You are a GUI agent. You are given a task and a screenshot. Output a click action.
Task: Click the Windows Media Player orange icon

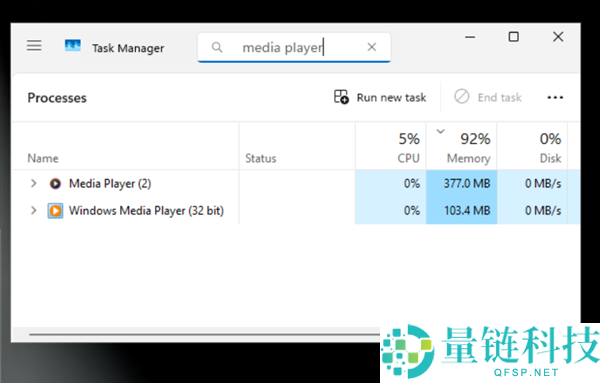tap(55, 210)
